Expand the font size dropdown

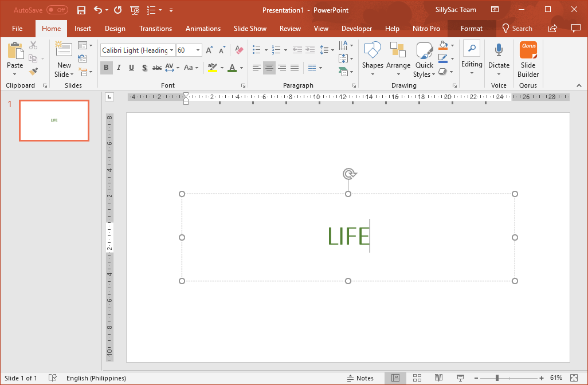(x=198, y=50)
